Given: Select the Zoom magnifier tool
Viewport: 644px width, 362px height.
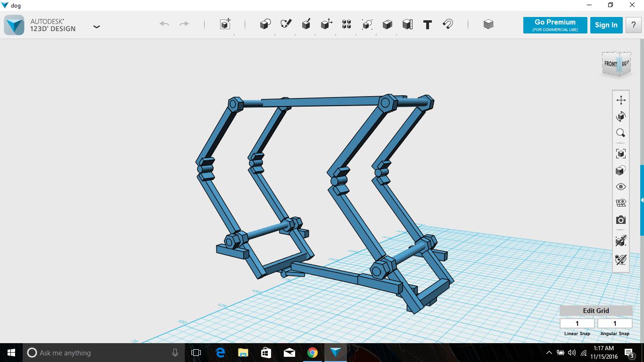Looking at the screenshot, I should pos(621,133).
